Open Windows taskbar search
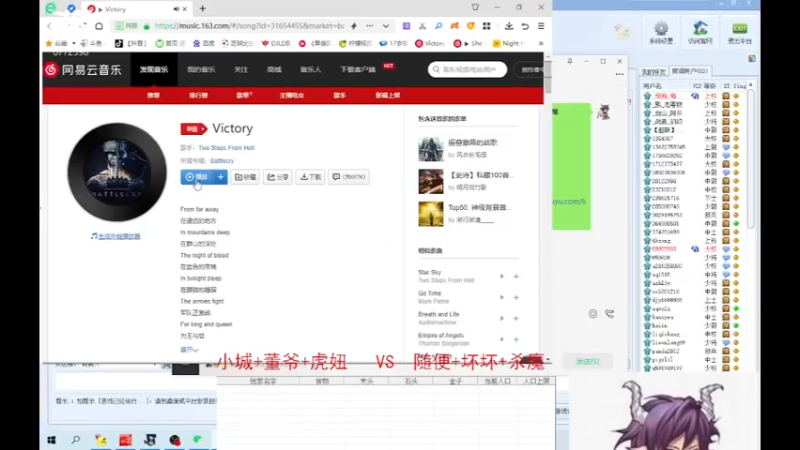The image size is (800, 450). click(x=76, y=440)
